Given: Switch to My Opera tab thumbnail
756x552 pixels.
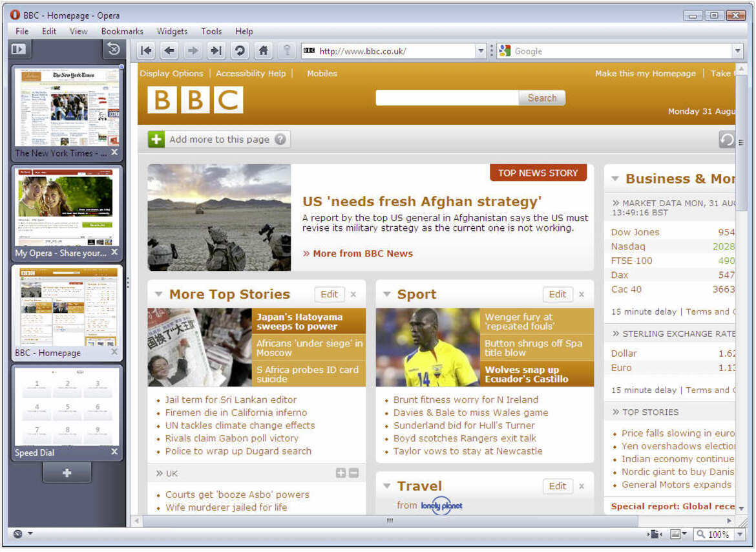Looking at the screenshot, I should click(x=67, y=207).
